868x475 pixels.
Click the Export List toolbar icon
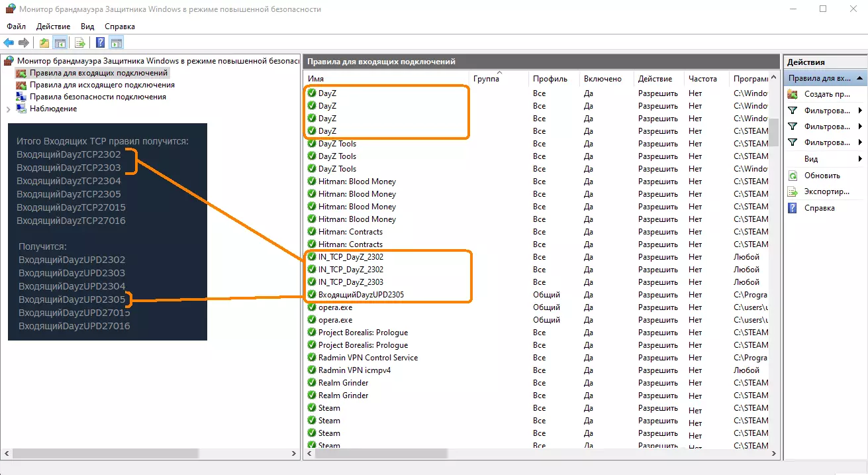[x=80, y=43]
